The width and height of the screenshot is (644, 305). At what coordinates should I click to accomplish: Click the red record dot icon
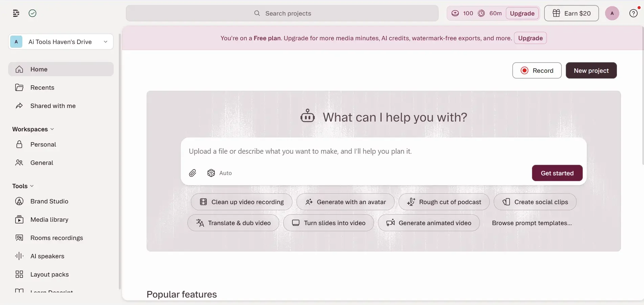point(524,70)
